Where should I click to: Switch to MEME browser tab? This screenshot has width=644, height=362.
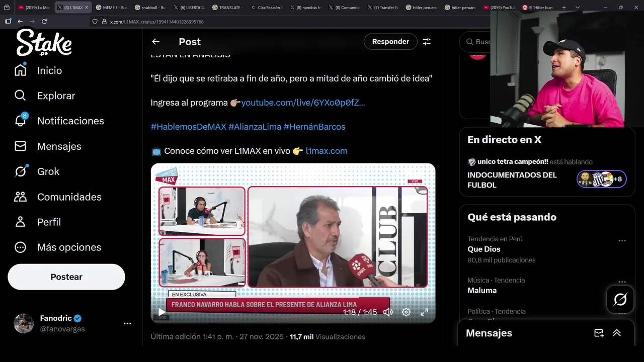111,8
